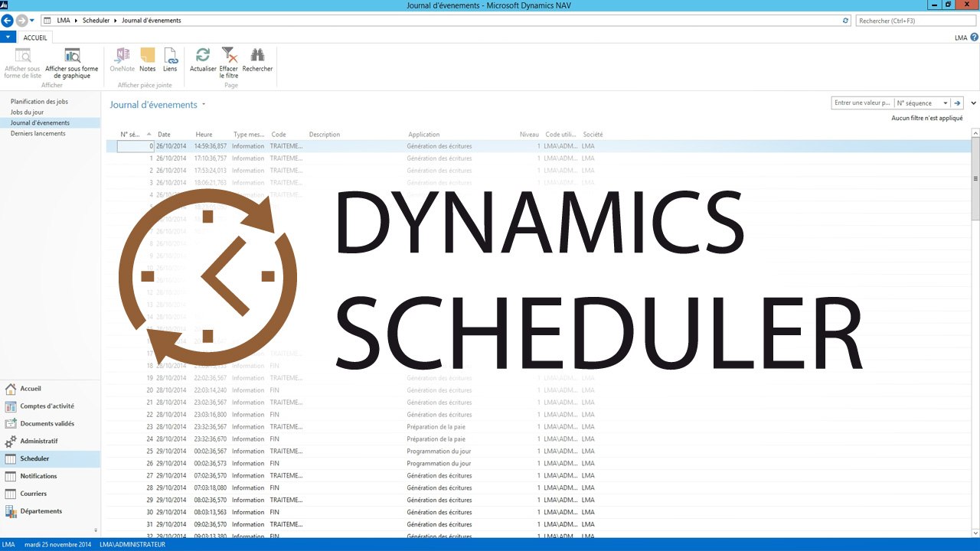Click the Back navigation arrow
The width and height of the screenshot is (980, 551).
point(8,21)
